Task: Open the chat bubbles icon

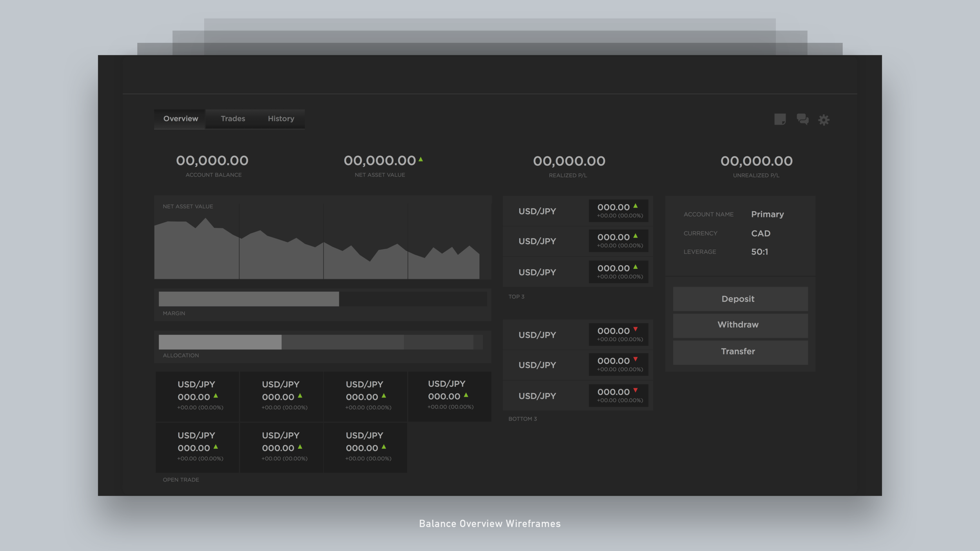Action: [802, 119]
